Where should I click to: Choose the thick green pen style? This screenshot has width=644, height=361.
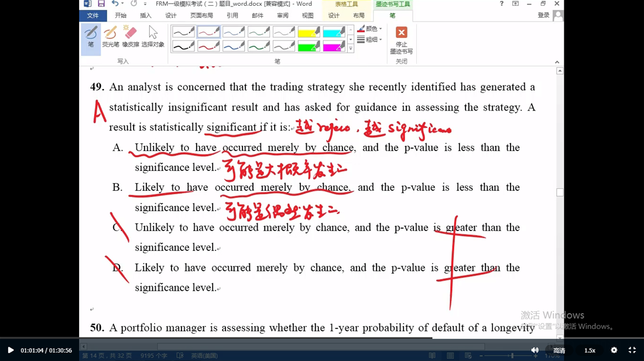[x=258, y=46]
